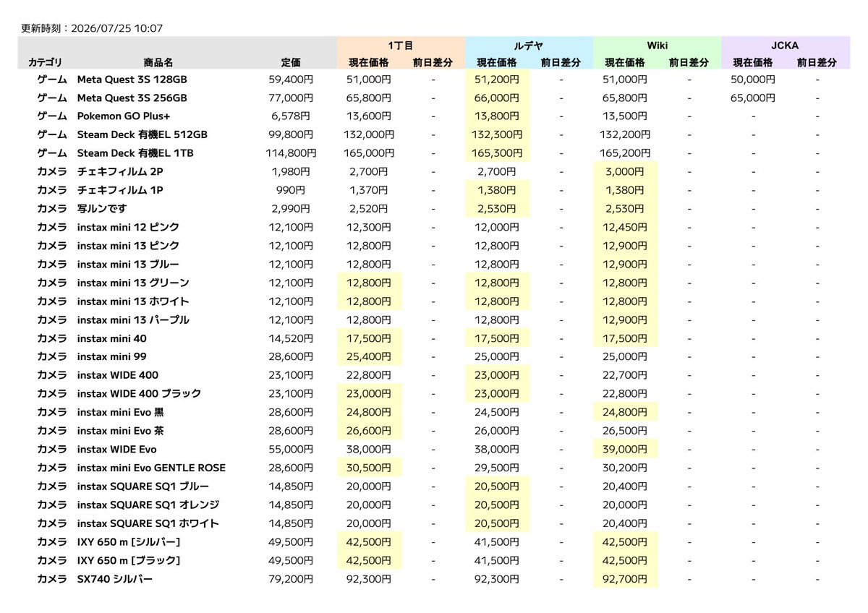Select product name instax mini Evo 黒

point(122,412)
